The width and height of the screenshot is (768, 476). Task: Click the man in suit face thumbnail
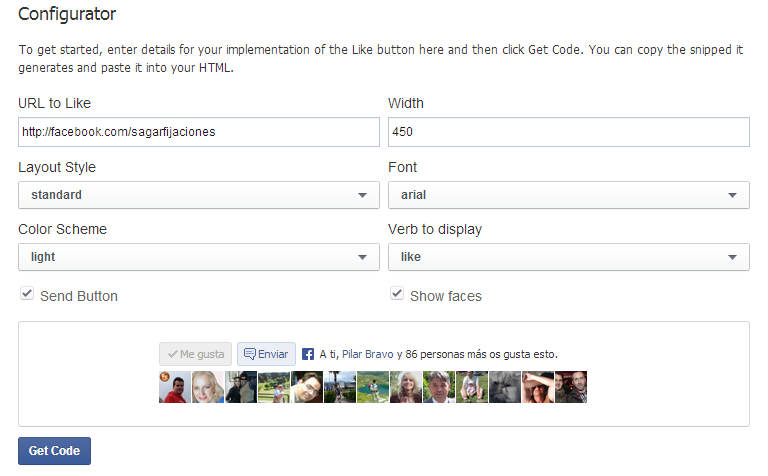(439, 387)
